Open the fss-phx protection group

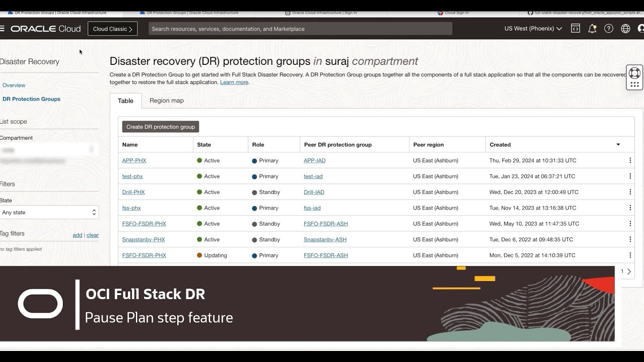[131, 208]
